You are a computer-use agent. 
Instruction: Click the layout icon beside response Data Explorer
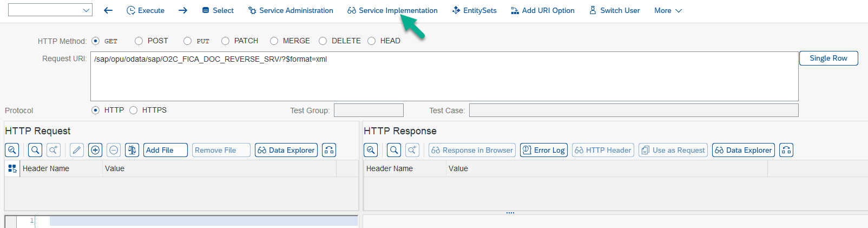point(786,150)
